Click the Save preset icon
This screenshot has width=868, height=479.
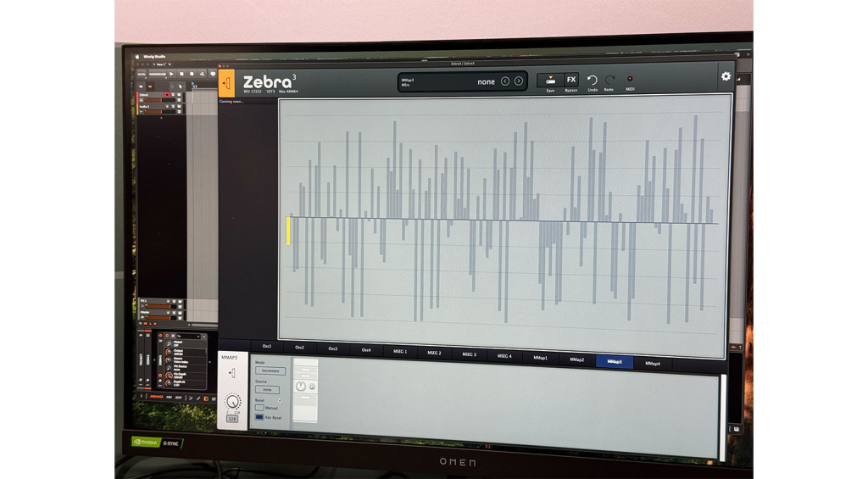[550, 81]
